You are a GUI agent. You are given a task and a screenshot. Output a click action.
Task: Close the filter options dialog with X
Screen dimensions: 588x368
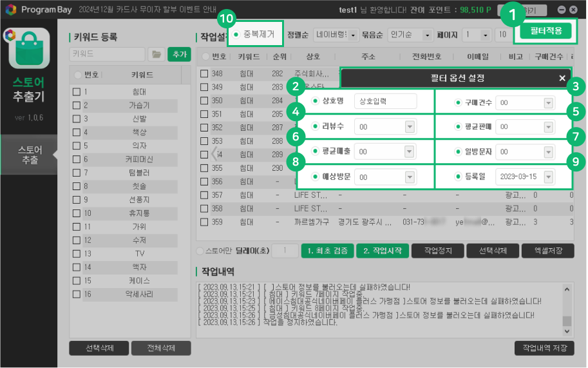click(x=562, y=78)
